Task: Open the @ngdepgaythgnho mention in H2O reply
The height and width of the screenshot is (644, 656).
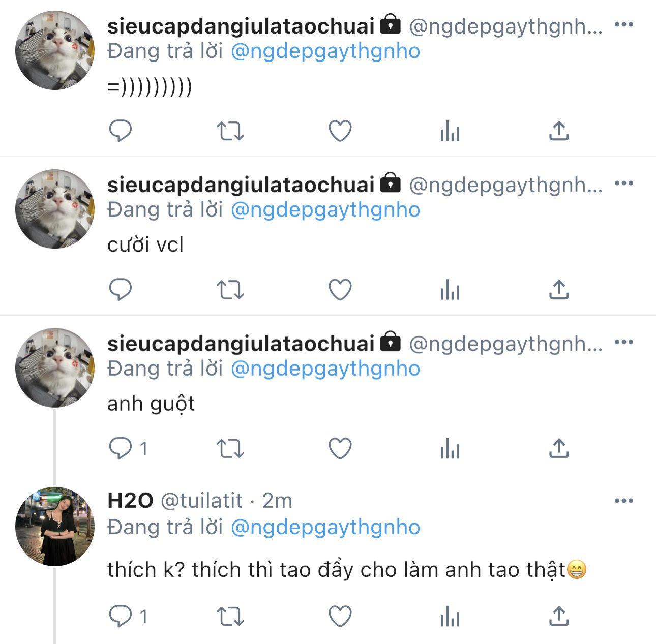Action: (325, 527)
